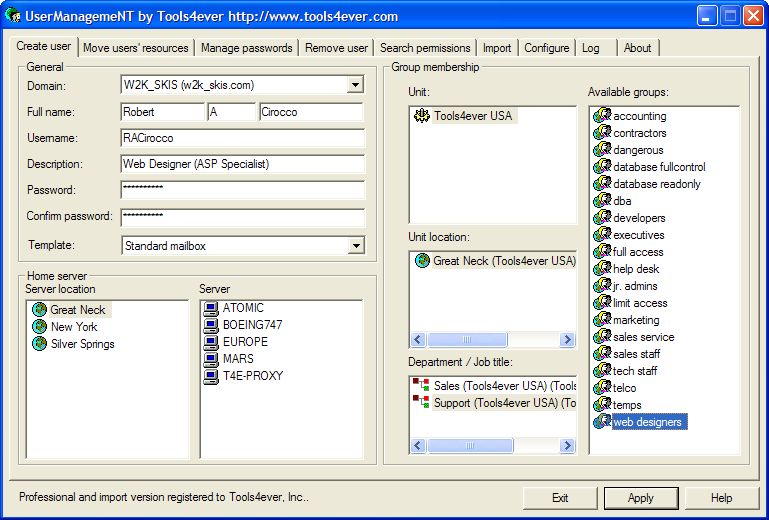769x520 pixels.
Task: Click the globe icon beside Great Neck server location
Action: coord(39,310)
